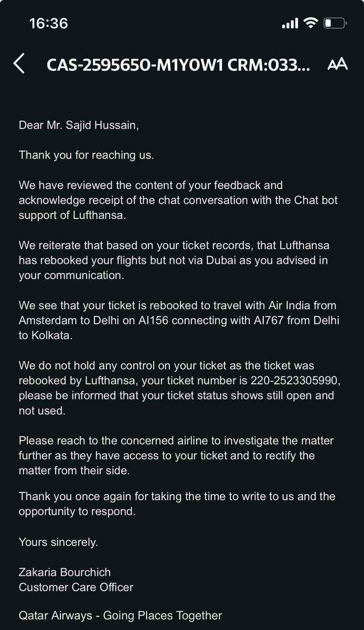
Task: Tap the paragraph beginning 'Please reach to the concerned'
Action: click(176, 456)
